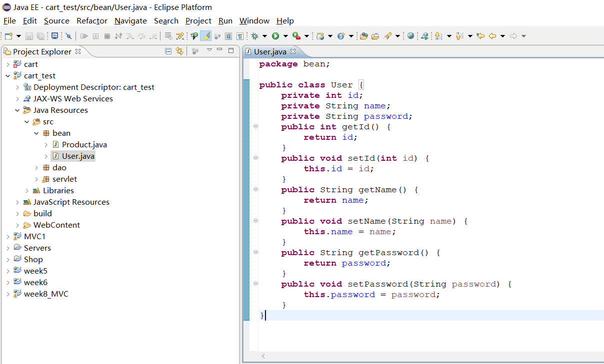Screen dimensions: 604x364
Task: Collapse the setPassword method fold marker
Action: [x=255, y=284]
